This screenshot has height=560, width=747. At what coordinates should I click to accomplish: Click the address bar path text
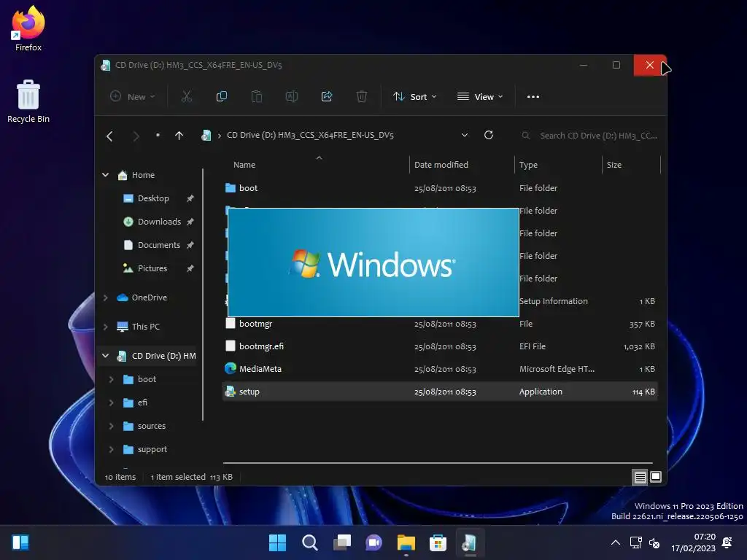[310, 135]
